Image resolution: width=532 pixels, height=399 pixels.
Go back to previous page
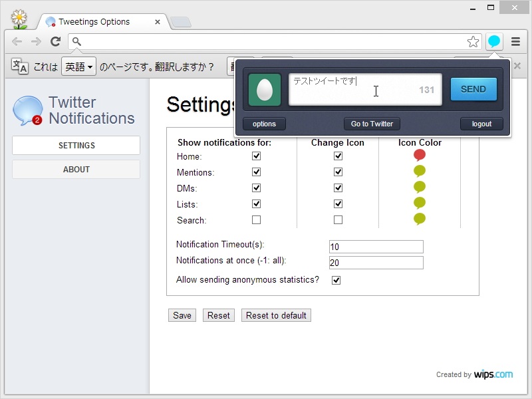(x=17, y=41)
